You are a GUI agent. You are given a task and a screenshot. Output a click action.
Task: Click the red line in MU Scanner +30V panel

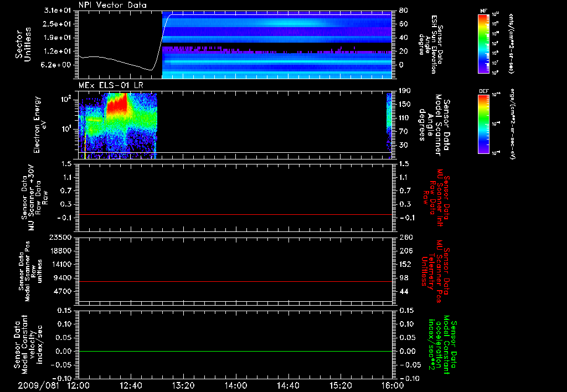tap(235, 214)
